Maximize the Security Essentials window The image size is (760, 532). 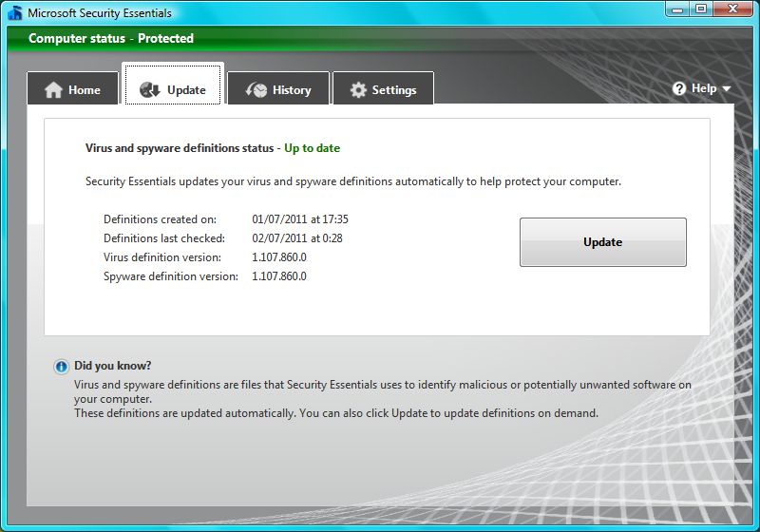click(x=700, y=9)
